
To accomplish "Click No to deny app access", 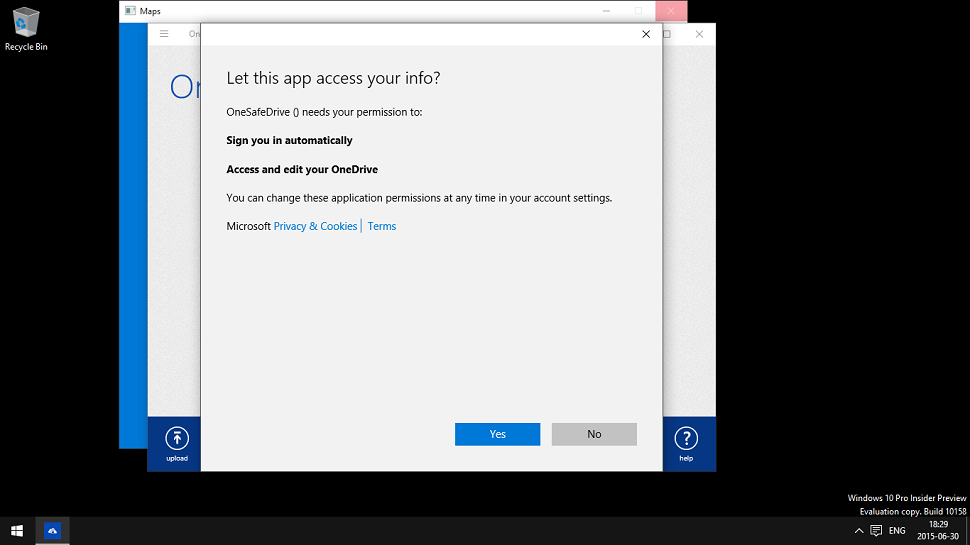I will (x=594, y=434).
